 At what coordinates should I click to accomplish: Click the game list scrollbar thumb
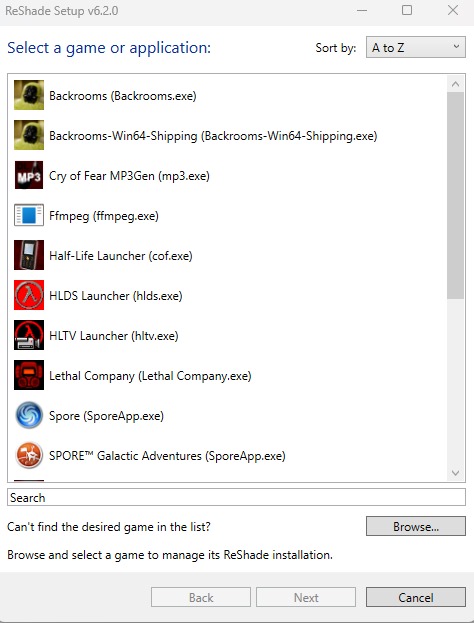455,195
